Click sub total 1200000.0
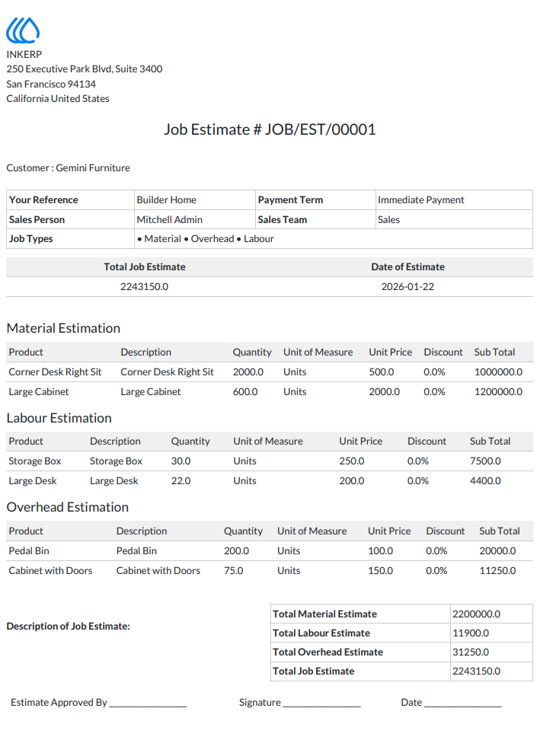Screen dimensions: 537x756 (498, 391)
